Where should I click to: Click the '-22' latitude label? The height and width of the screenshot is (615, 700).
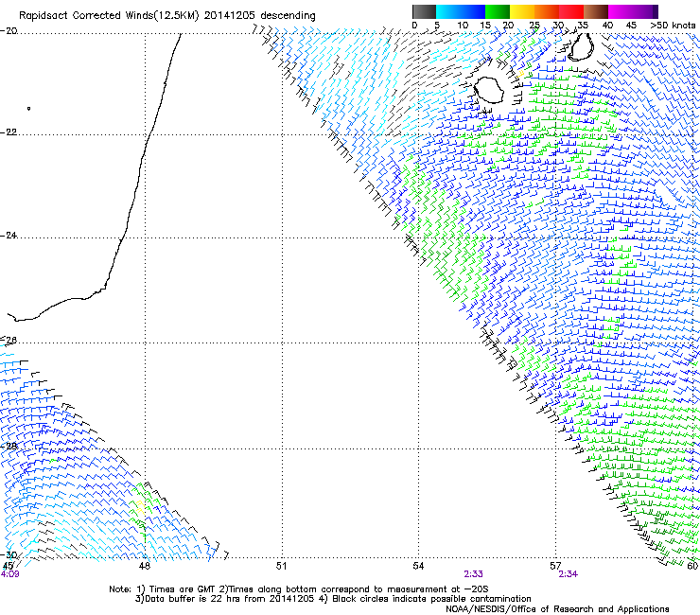point(9,132)
